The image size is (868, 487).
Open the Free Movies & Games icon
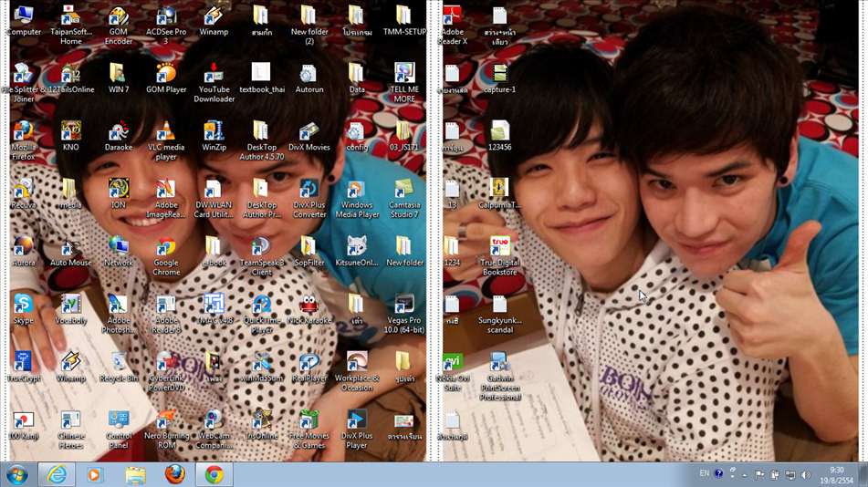309,430
